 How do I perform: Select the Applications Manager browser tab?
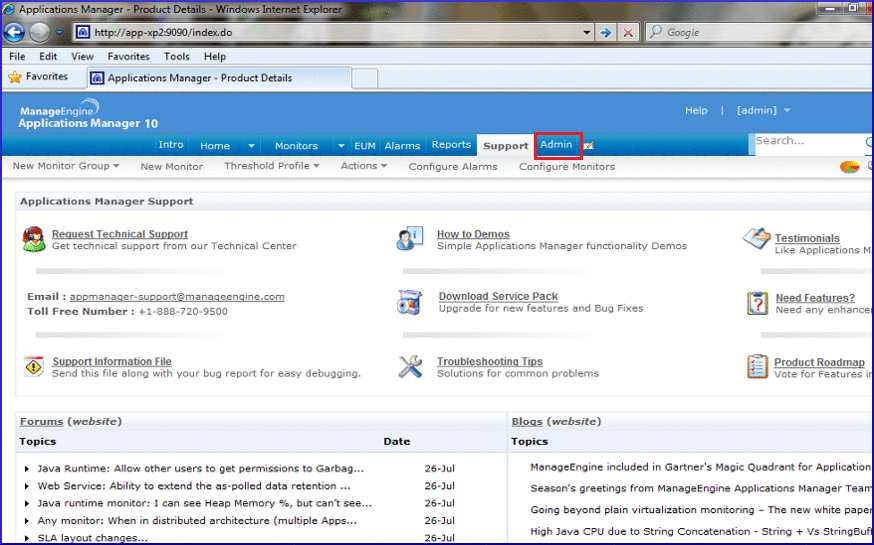tap(219, 78)
